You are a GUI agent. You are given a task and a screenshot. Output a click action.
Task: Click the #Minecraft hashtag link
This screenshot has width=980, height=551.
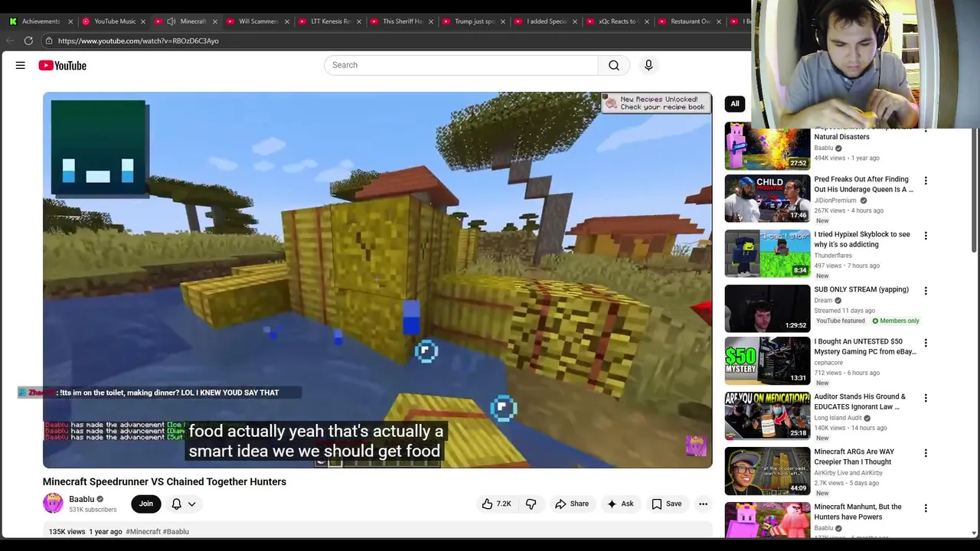click(143, 531)
